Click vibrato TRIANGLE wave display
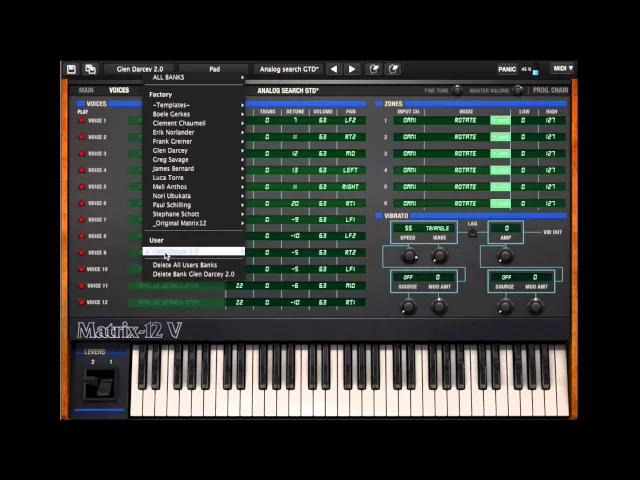The image size is (640, 480). pyautogui.click(x=438, y=228)
